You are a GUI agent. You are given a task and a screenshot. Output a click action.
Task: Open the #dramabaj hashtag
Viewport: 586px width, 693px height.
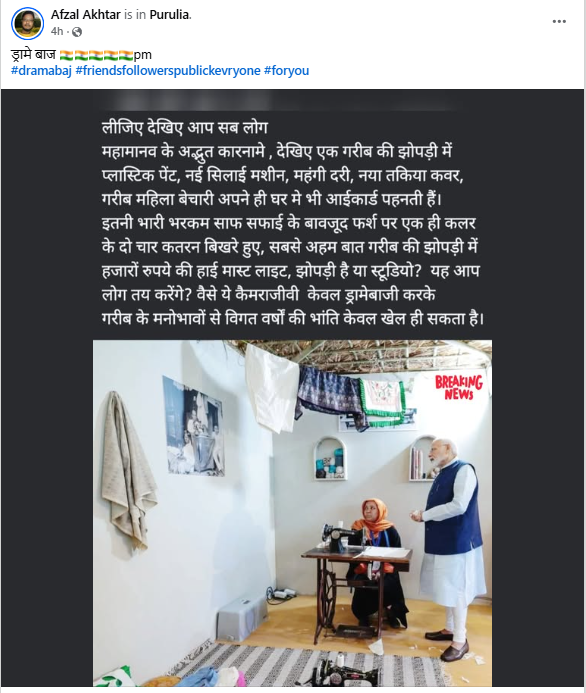(41, 70)
